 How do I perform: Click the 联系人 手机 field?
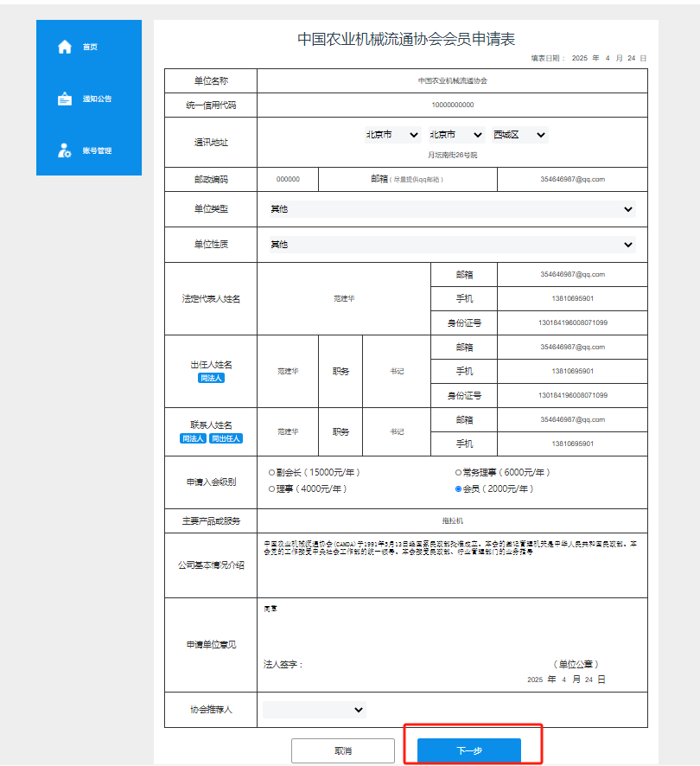pos(572,444)
